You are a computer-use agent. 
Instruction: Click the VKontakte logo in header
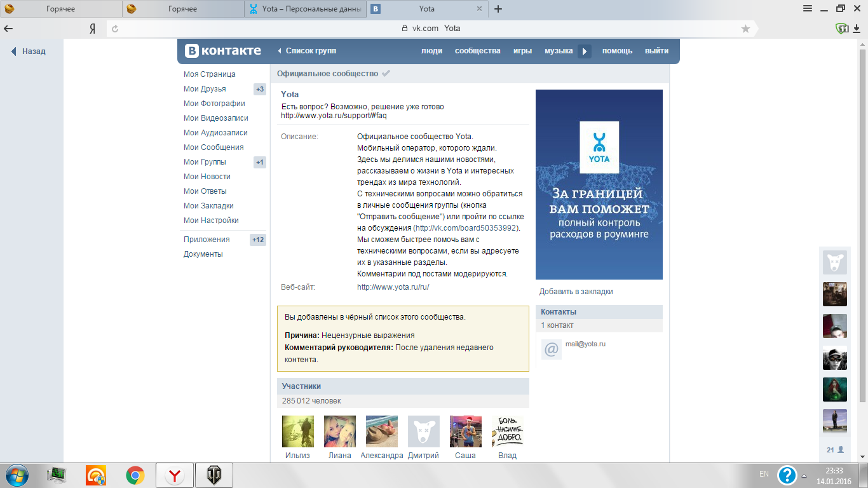coord(222,51)
